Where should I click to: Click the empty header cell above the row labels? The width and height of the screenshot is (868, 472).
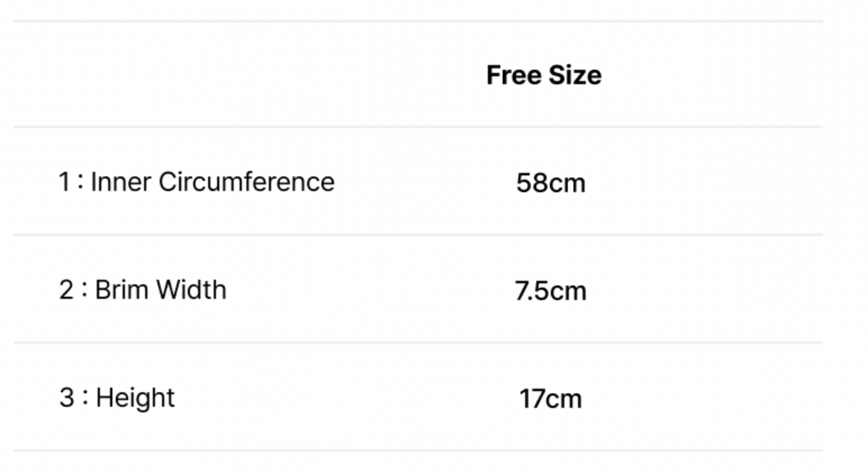pos(198,75)
